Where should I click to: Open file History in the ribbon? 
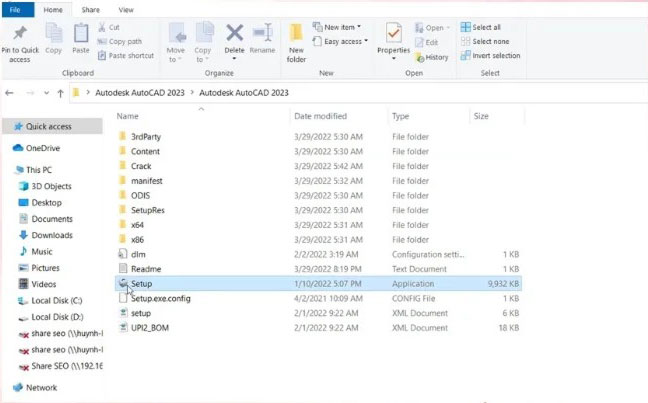[x=432, y=57]
